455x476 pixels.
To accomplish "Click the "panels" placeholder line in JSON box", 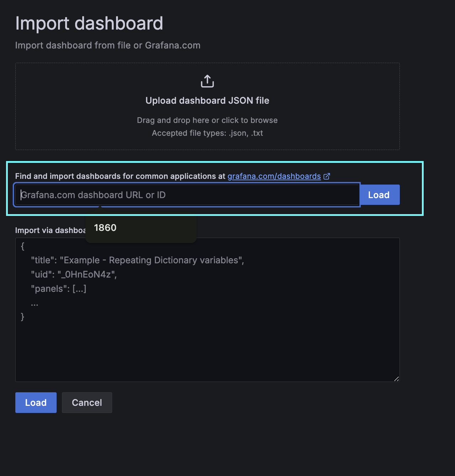I will [x=59, y=289].
